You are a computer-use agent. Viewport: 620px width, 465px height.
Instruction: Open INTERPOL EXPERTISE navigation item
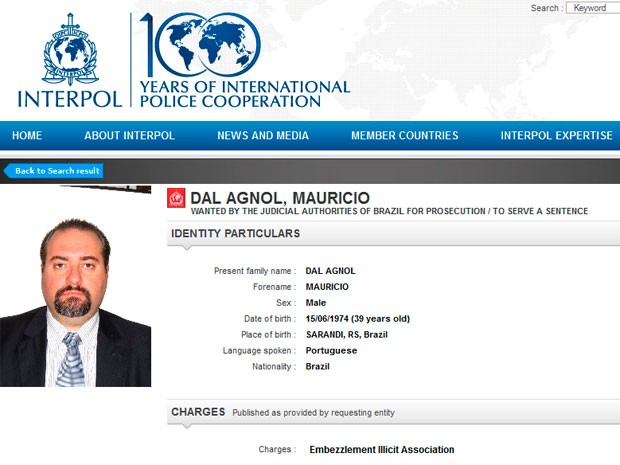[x=556, y=136]
